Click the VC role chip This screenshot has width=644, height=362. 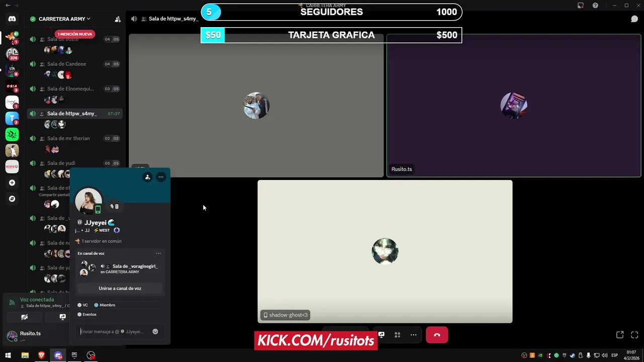point(83,305)
